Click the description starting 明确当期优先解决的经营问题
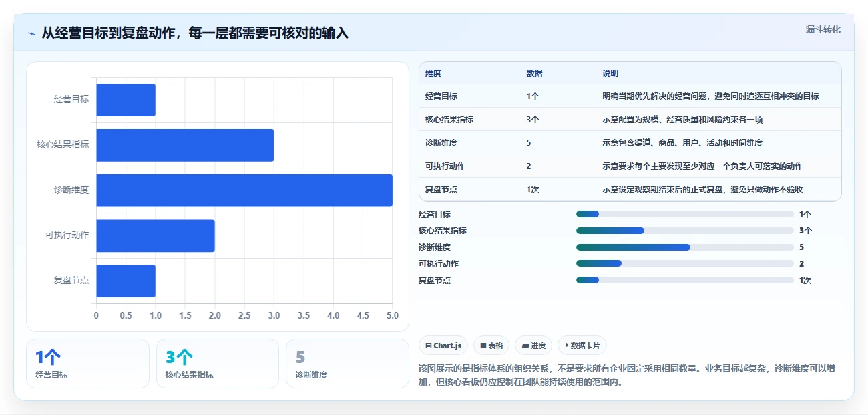Image resolution: width=868 pixels, height=415 pixels. click(x=710, y=96)
